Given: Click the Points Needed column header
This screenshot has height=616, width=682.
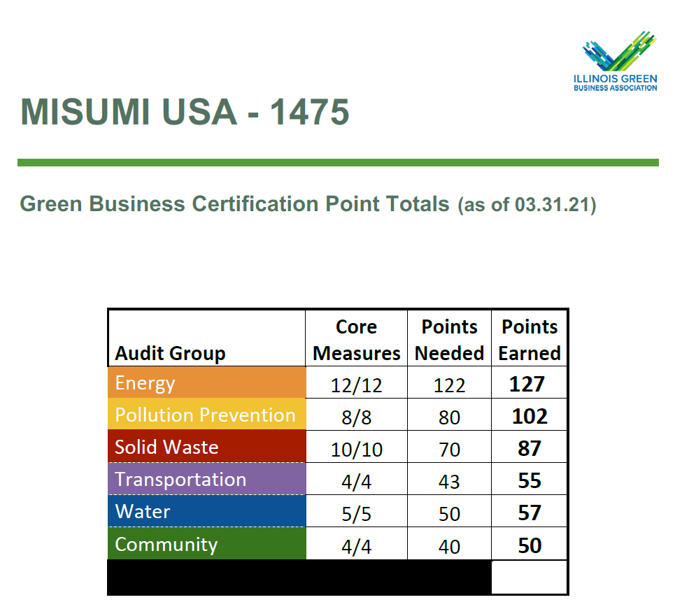Looking at the screenshot, I should (449, 340).
